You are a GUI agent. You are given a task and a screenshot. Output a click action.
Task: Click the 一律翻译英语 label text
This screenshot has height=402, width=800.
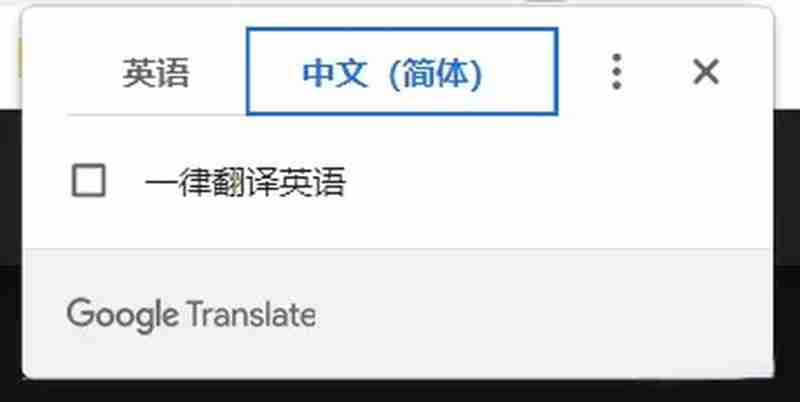[245, 182]
